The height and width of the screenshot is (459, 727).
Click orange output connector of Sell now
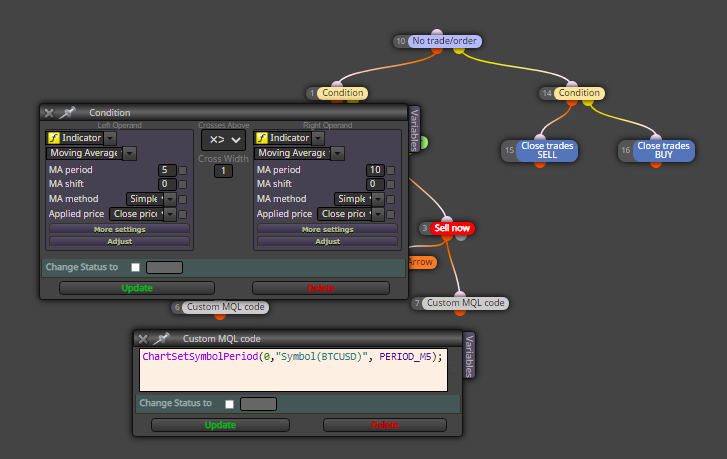446,236
